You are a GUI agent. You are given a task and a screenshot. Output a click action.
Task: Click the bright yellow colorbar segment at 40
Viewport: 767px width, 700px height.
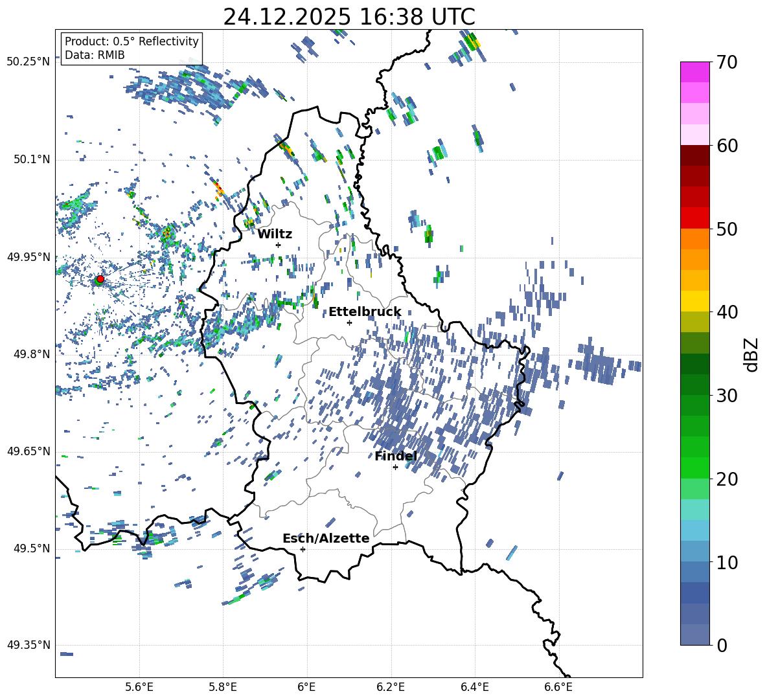694,301
